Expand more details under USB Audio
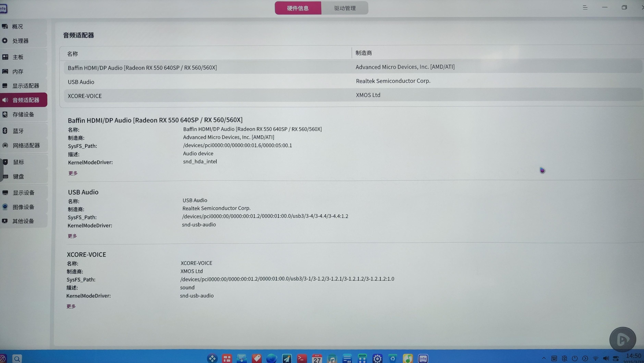 (x=72, y=236)
